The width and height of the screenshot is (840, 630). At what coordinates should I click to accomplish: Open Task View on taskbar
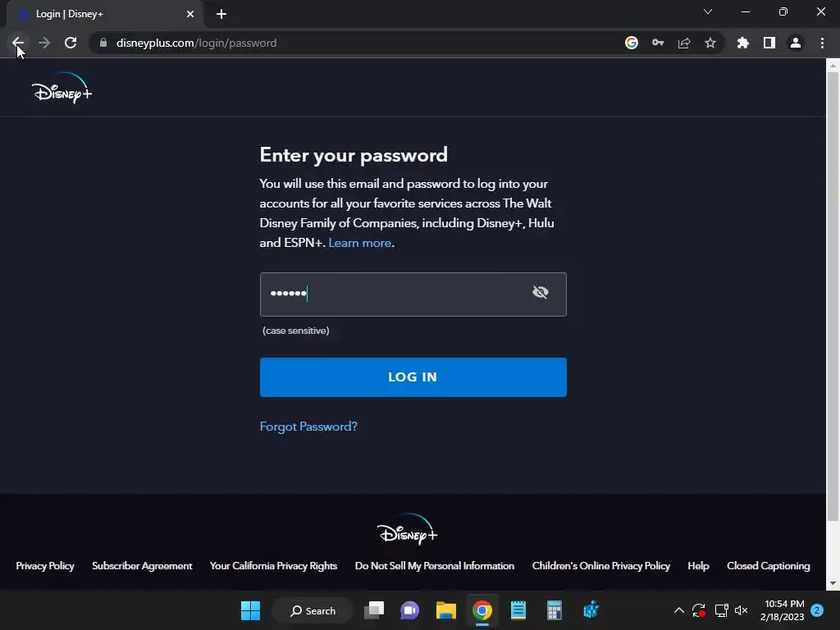[x=374, y=610]
